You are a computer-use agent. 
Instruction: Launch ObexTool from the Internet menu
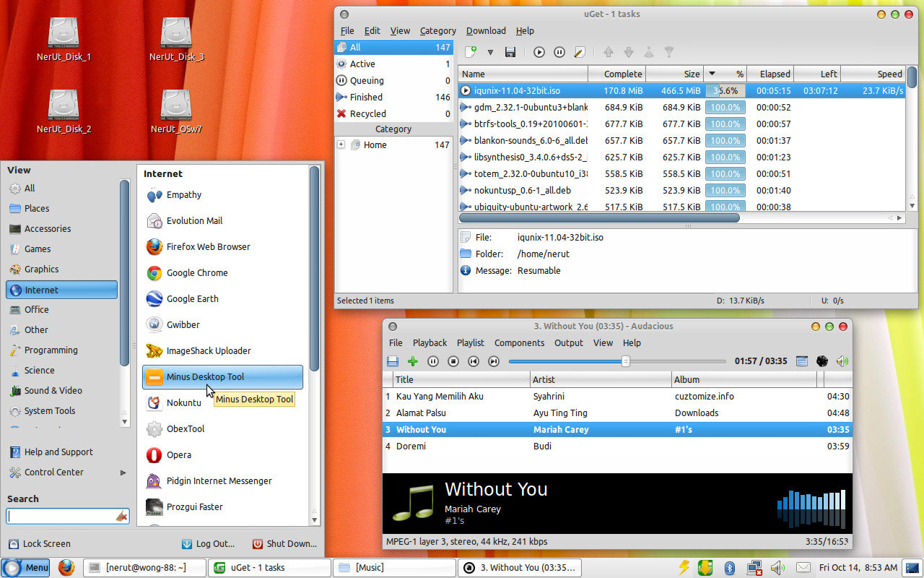(222, 428)
